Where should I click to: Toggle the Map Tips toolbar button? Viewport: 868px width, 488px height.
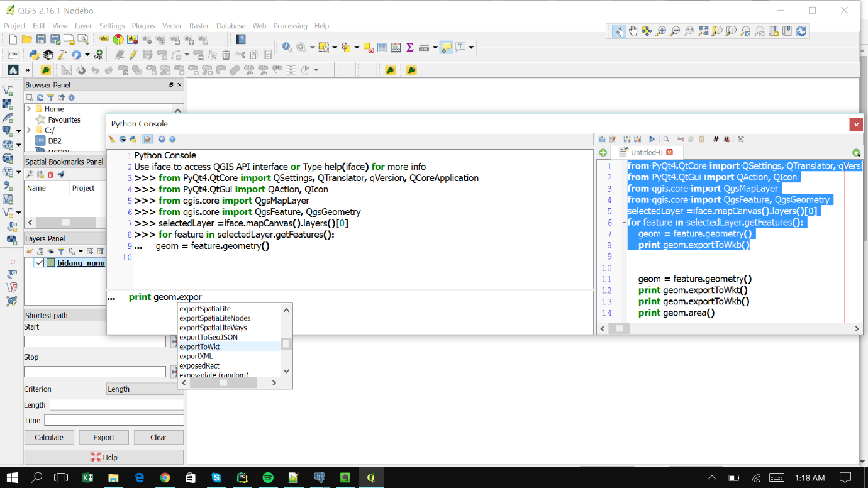point(447,47)
